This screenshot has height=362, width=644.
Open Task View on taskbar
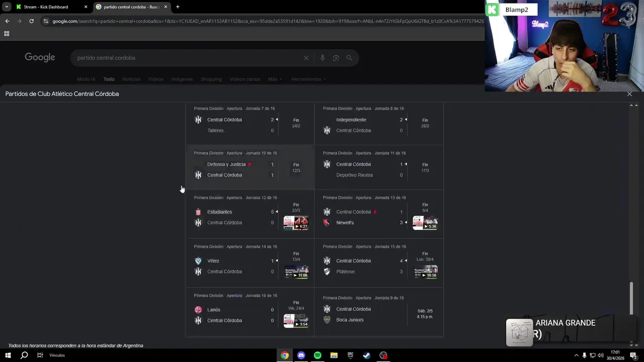(40, 355)
